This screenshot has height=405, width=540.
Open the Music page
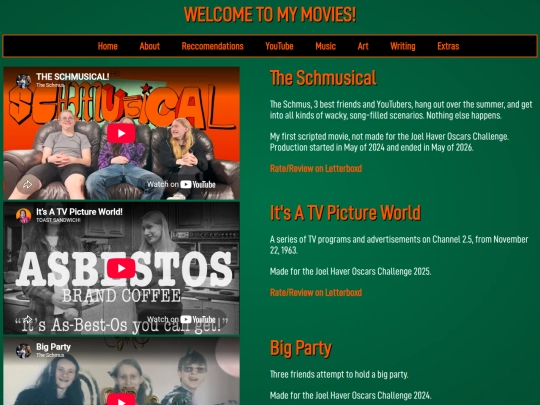(x=325, y=46)
